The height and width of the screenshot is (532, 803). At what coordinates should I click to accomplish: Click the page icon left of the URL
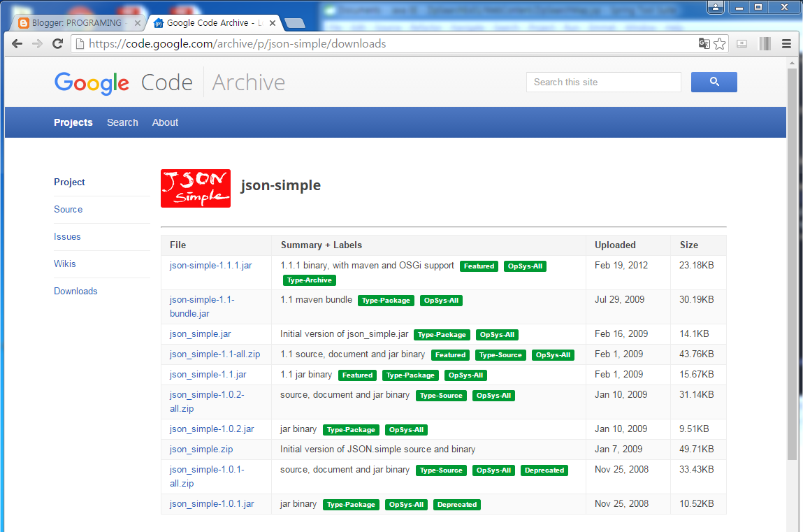(x=80, y=44)
